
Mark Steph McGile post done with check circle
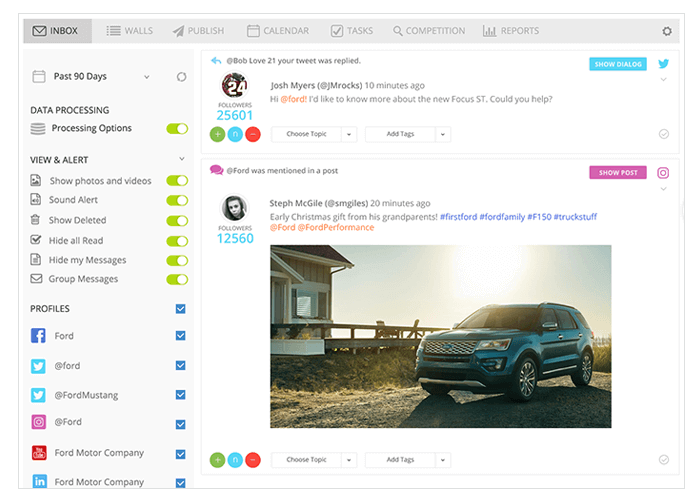[x=664, y=460]
